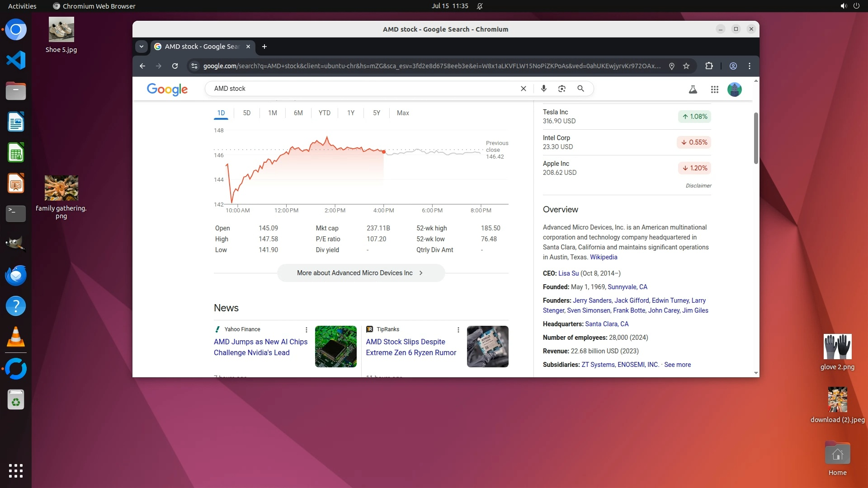Show the Max chart range
Image resolution: width=868 pixels, height=488 pixels.
pyautogui.click(x=403, y=113)
